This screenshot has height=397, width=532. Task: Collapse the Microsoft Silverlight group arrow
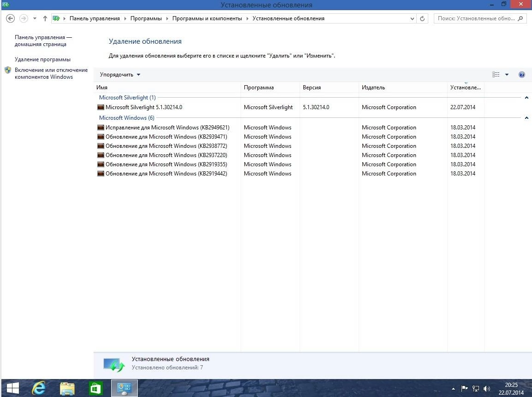point(526,98)
